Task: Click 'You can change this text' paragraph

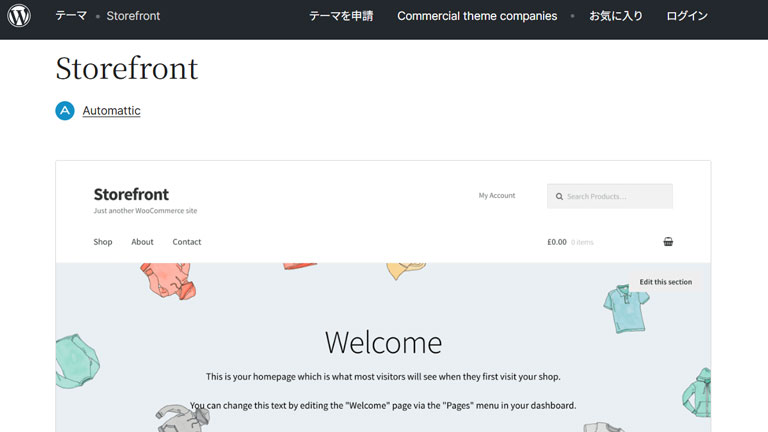Action: tap(383, 406)
